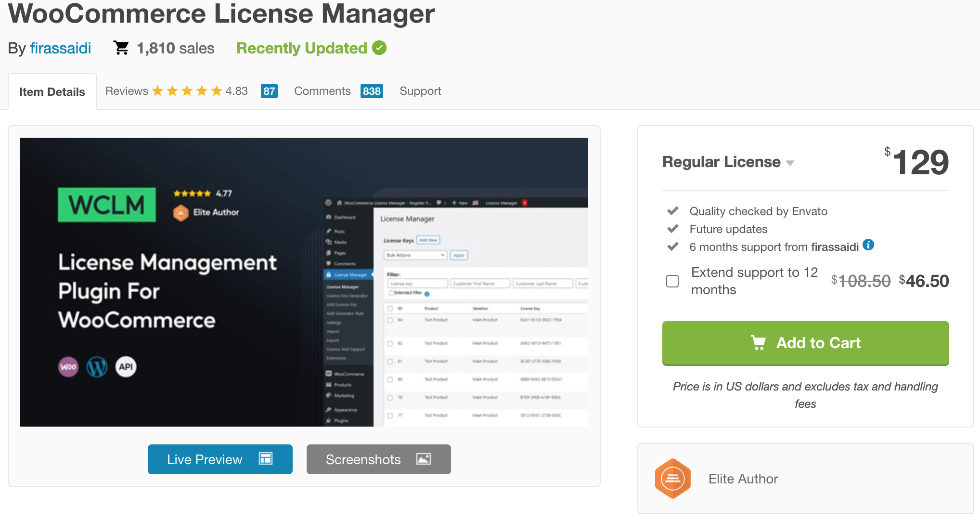The width and height of the screenshot is (980, 520).
Task: Click the checkmark beside 6 months support
Action: 673,247
